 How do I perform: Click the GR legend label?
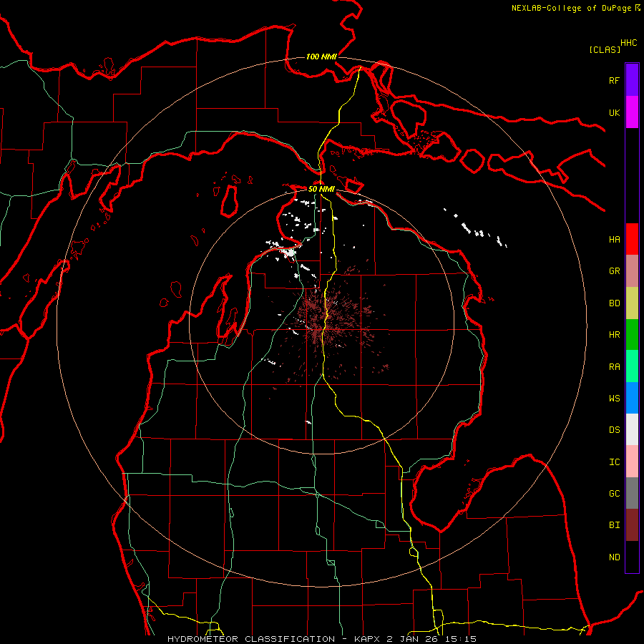(x=614, y=271)
